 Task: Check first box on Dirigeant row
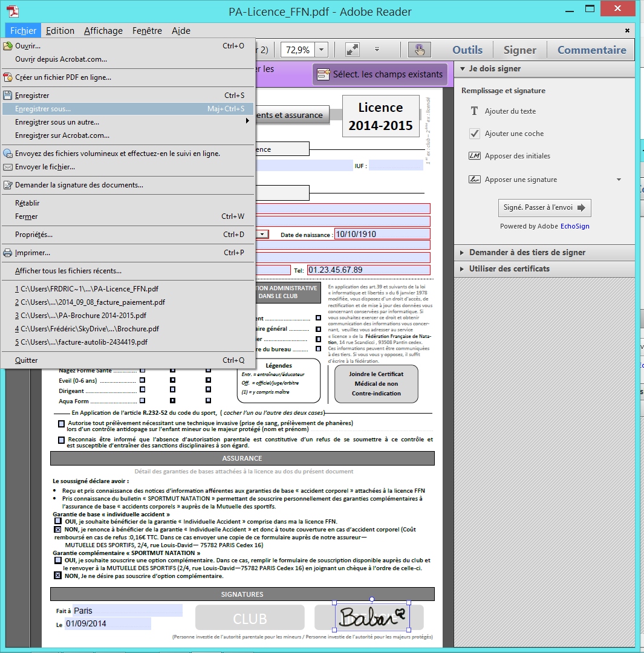point(143,389)
